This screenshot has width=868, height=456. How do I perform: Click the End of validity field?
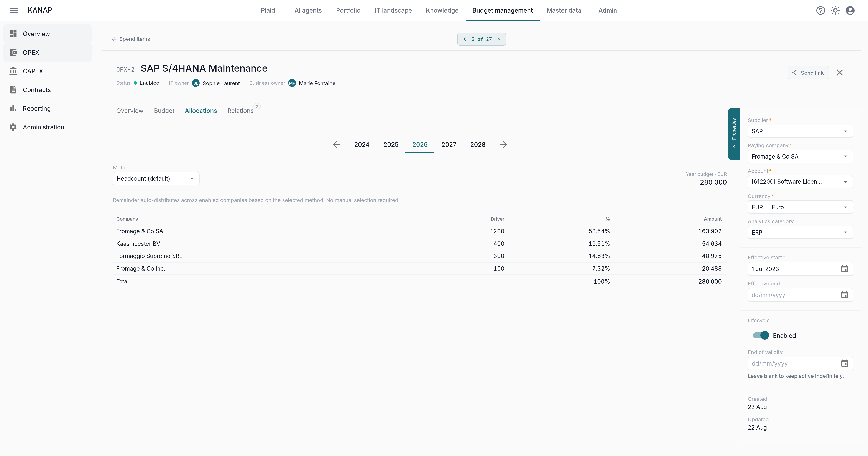[800, 363]
